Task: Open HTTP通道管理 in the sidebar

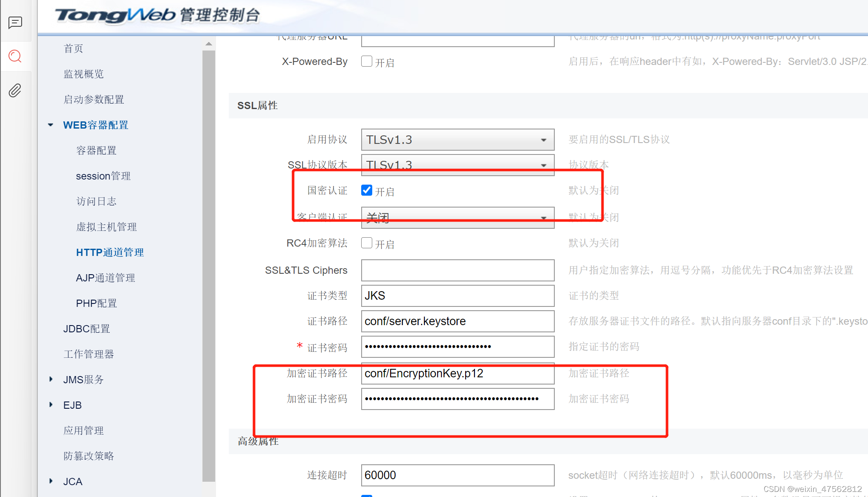Action: [110, 252]
